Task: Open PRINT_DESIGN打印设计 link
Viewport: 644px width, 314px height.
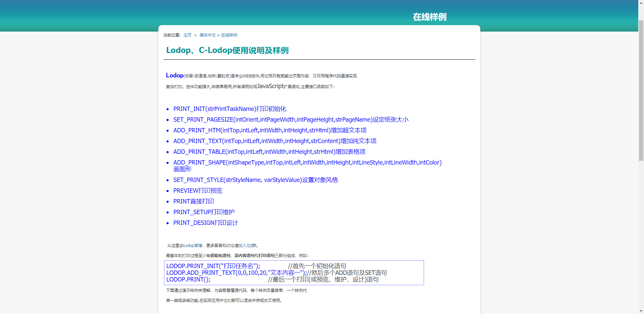Action: (x=206, y=223)
